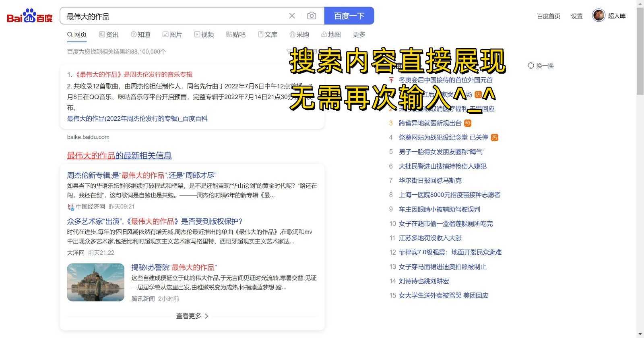This screenshot has height=338, width=644.
Task: Open 最伟大的作品的最新相关信息 heading link
Action: (x=119, y=155)
